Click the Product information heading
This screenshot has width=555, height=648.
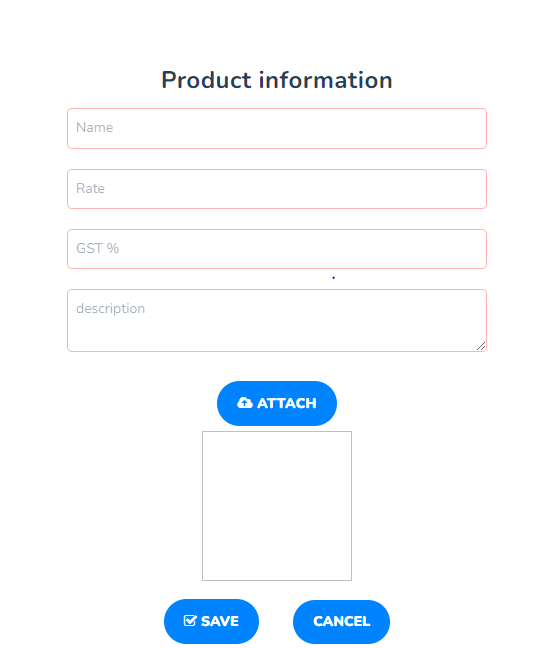277,80
